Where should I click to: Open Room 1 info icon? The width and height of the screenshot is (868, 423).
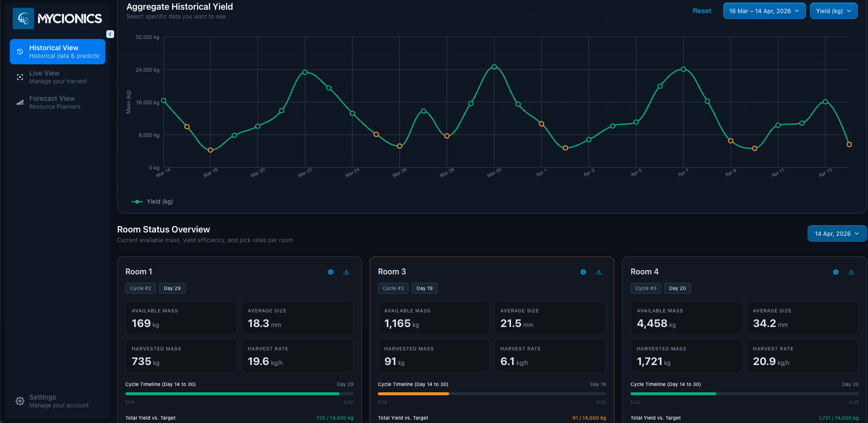coord(331,272)
